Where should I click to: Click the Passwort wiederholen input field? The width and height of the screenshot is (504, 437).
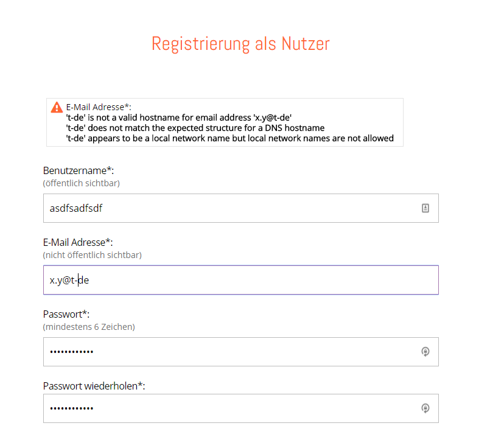pyautogui.click(x=231, y=408)
